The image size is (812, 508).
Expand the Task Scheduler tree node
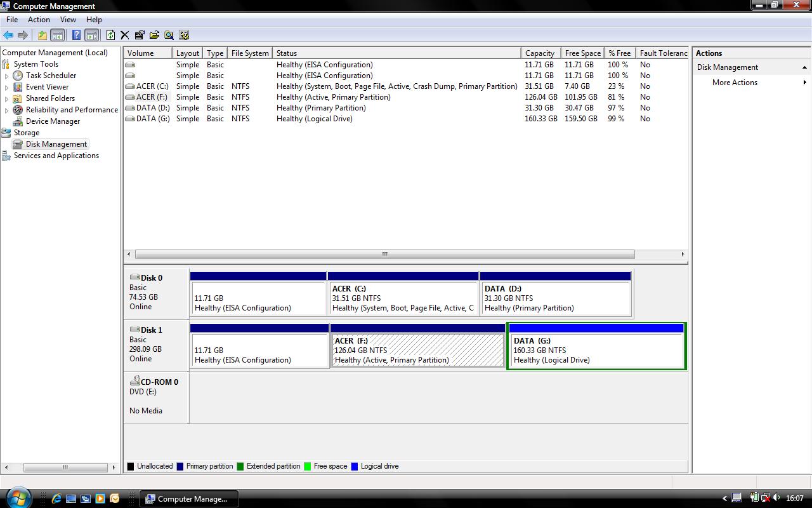tap(7, 76)
